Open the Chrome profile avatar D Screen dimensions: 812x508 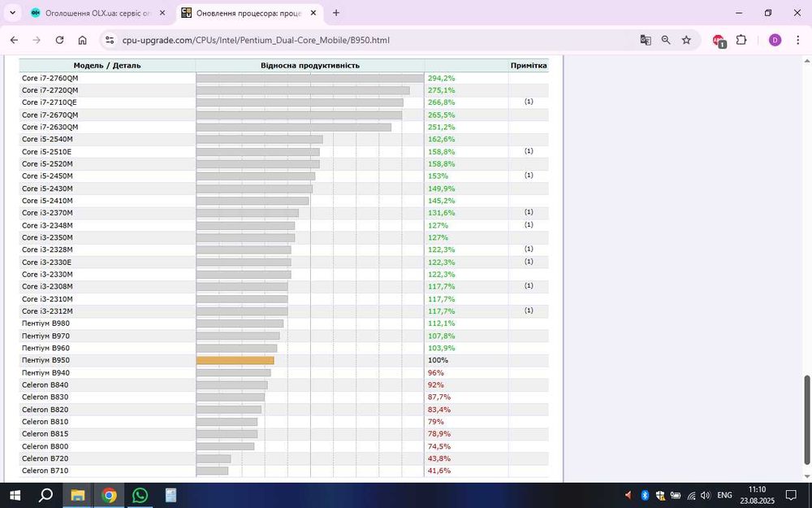pos(775,40)
